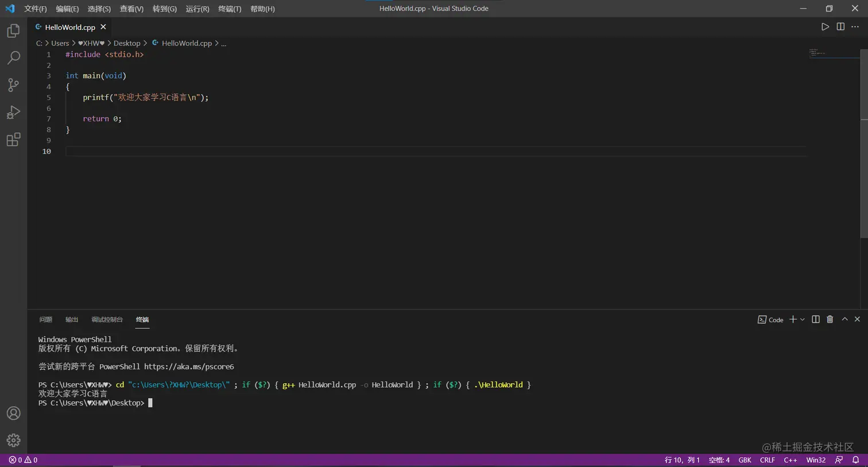868x467 pixels.
Task: Open the 文件(F) menu
Action: click(x=36, y=9)
